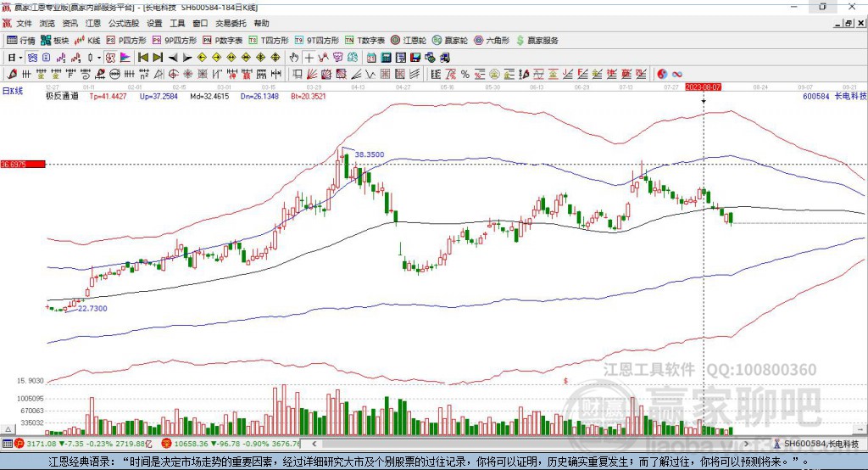This screenshot has width=868, height=470.
Task: Open the 板块 sector view
Action: tap(54, 41)
